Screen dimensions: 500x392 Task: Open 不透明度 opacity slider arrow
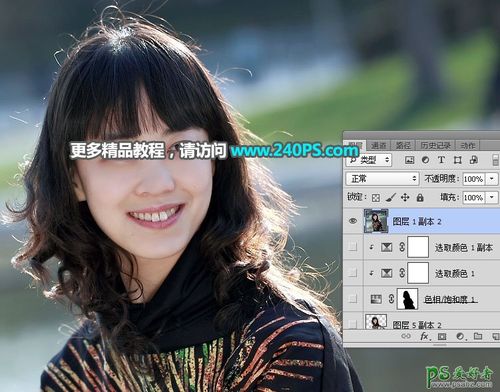coord(492,179)
